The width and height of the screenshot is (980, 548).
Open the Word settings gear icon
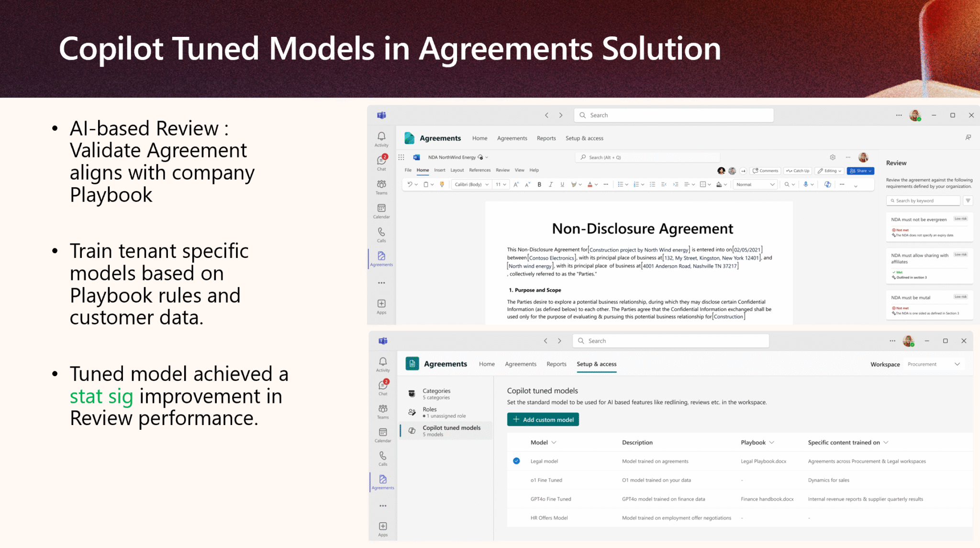click(x=833, y=157)
